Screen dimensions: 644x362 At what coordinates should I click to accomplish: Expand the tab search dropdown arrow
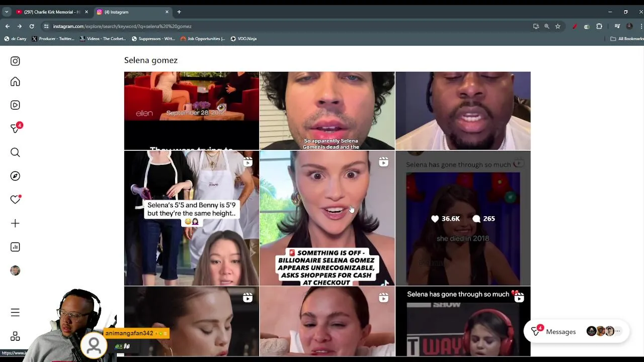click(6, 12)
